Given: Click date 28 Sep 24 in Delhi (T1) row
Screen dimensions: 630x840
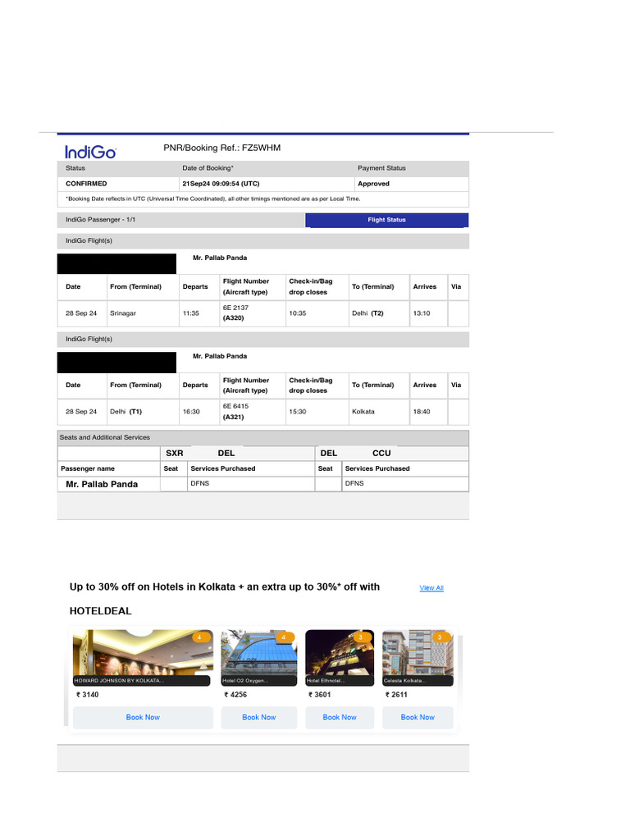Looking at the screenshot, I should (81, 412).
